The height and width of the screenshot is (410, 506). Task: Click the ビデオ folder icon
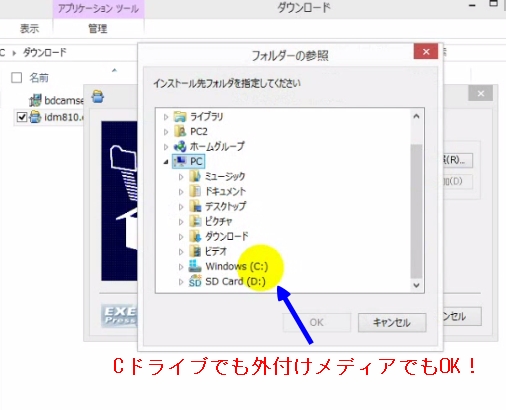pyautogui.click(x=195, y=251)
